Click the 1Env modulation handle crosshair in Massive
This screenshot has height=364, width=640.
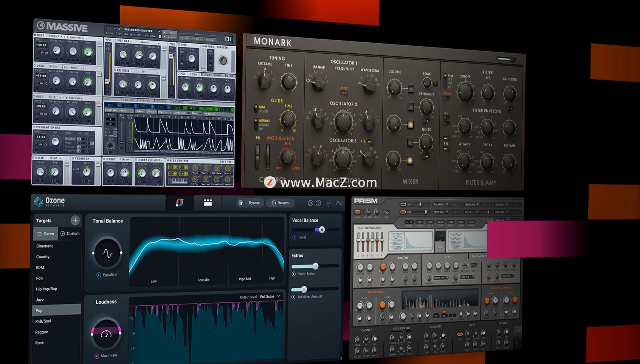119,106
